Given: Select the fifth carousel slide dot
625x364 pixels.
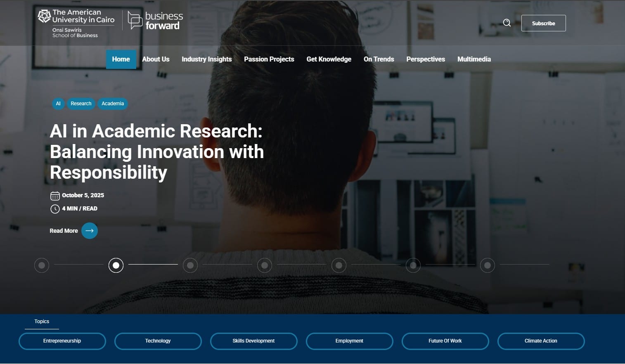Looking at the screenshot, I should (x=339, y=265).
